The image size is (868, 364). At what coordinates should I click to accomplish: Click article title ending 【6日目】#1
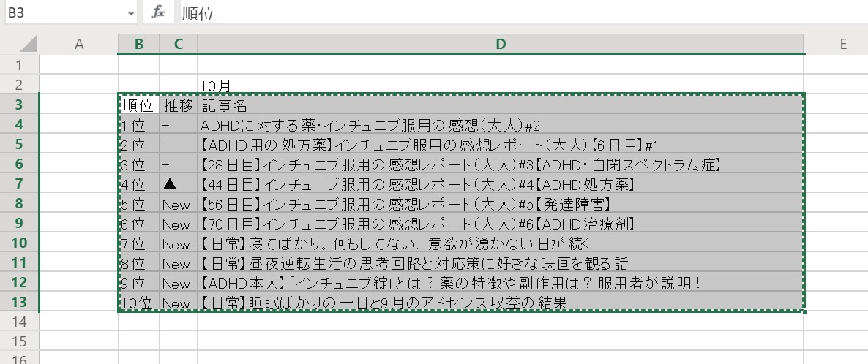501,145
